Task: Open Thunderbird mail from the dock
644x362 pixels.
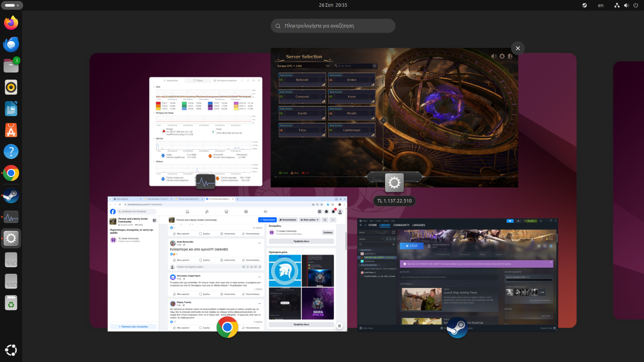Action: (x=11, y=44)
